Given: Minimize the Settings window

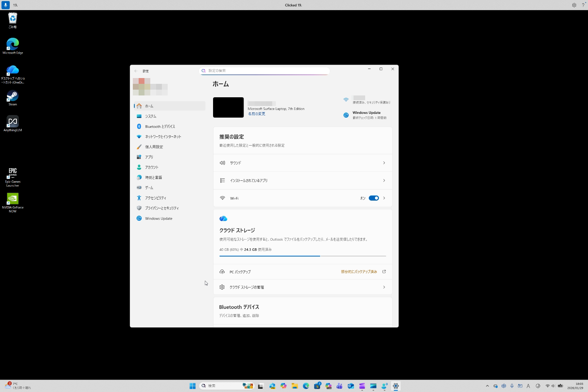Looking at the screenshot, I should pos(369,69).
